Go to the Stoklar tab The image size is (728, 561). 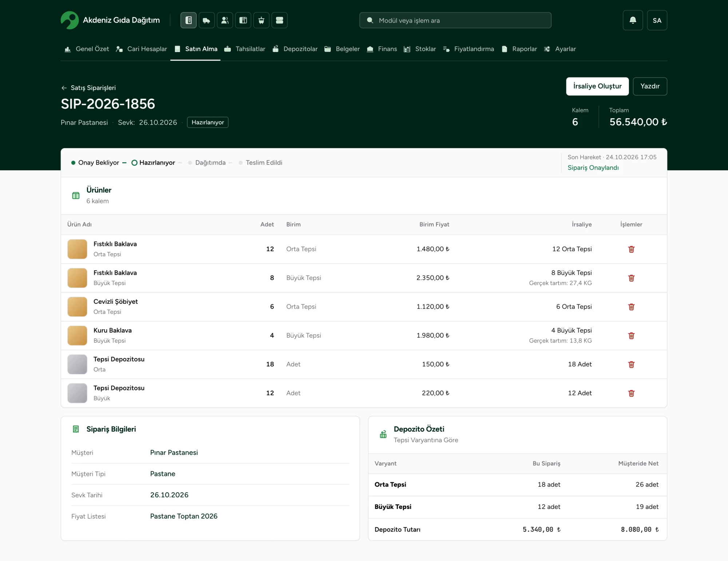420,49
